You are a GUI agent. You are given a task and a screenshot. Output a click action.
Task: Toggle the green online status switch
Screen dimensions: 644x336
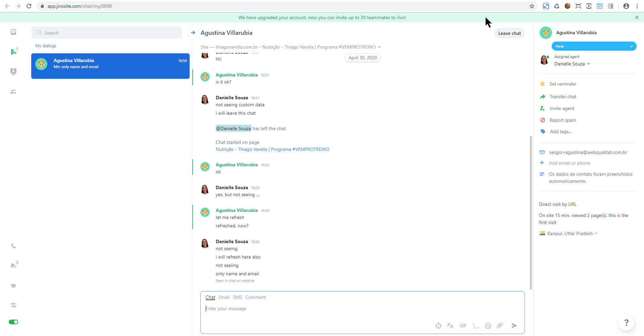[x=13, y=322]
